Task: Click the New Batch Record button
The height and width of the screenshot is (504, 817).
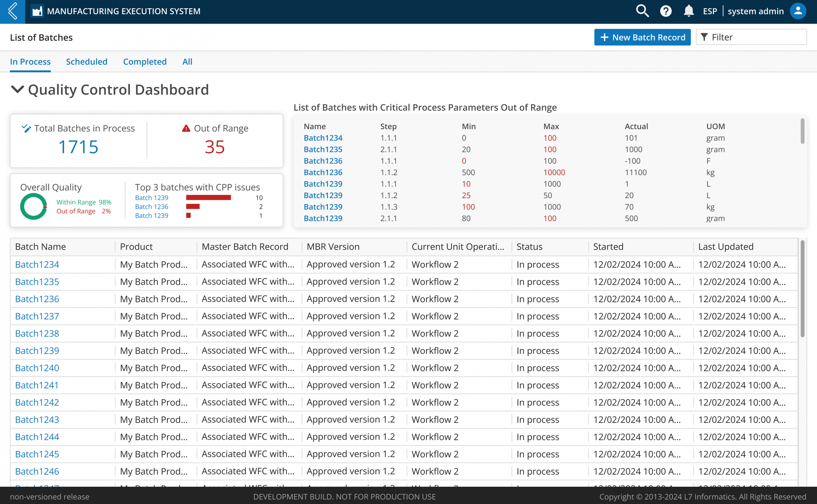Action: 642,37
